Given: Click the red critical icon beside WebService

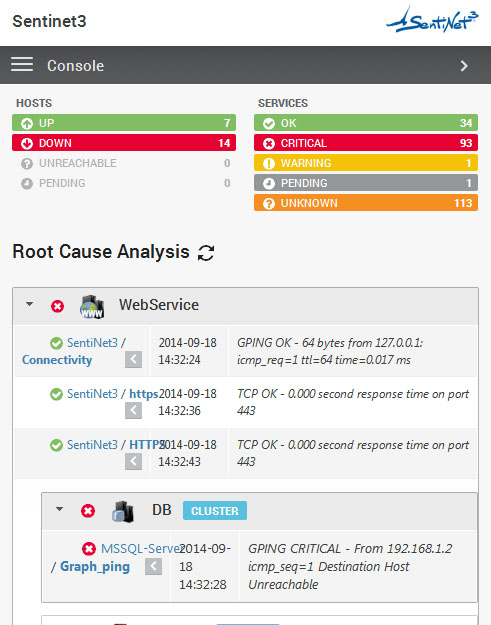Looking at the screenshot, I should pyautogui.click(x=57, y=306).
